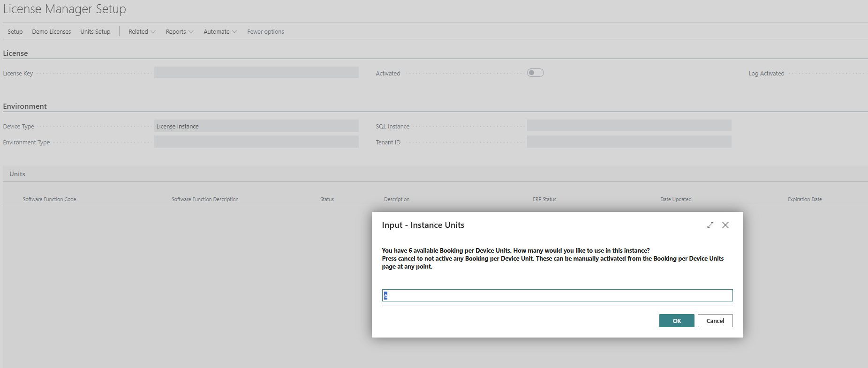Click the Tenant ID field
This screenshot has height=368, width=868.
pyautogui.click(x=629, y=142)
